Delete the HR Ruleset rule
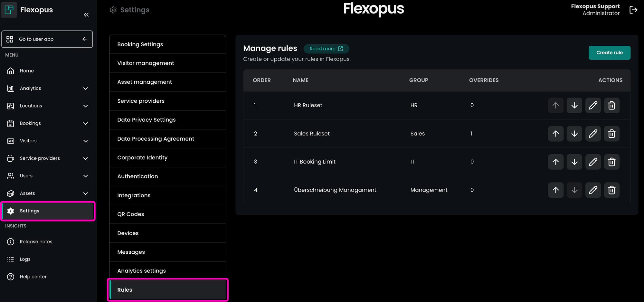Viewport: 644px width, 302px height. tap(611, 105)
